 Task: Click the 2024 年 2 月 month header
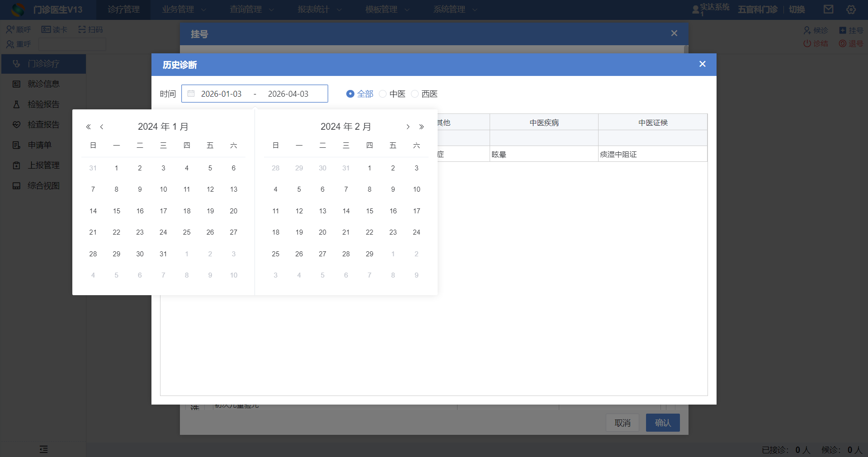[x=346, y=127]
